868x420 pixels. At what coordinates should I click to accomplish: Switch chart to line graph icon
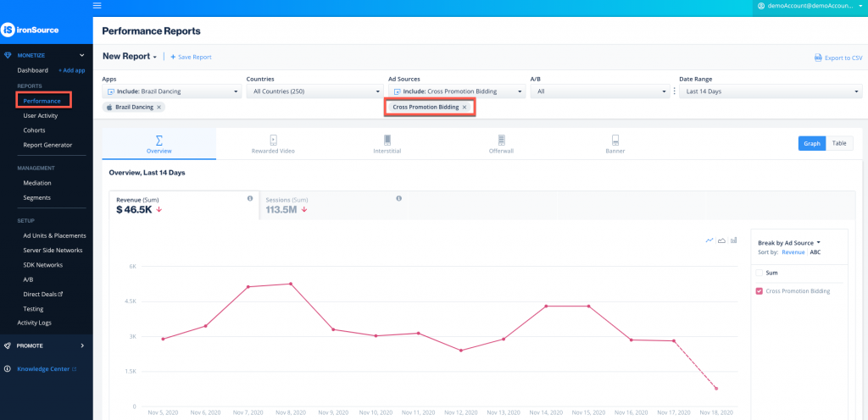709,240
